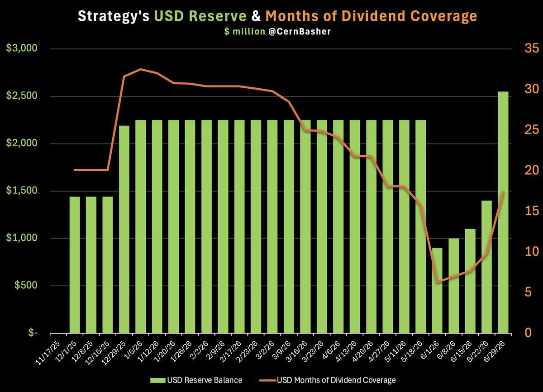Click the green bar for 12/29/25
Image resolution: width=543 pixels, height=392 pixels.
click(124, 229)
